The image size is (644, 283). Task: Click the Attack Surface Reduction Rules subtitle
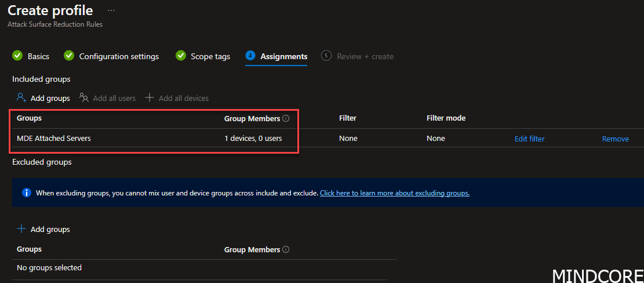55,24
